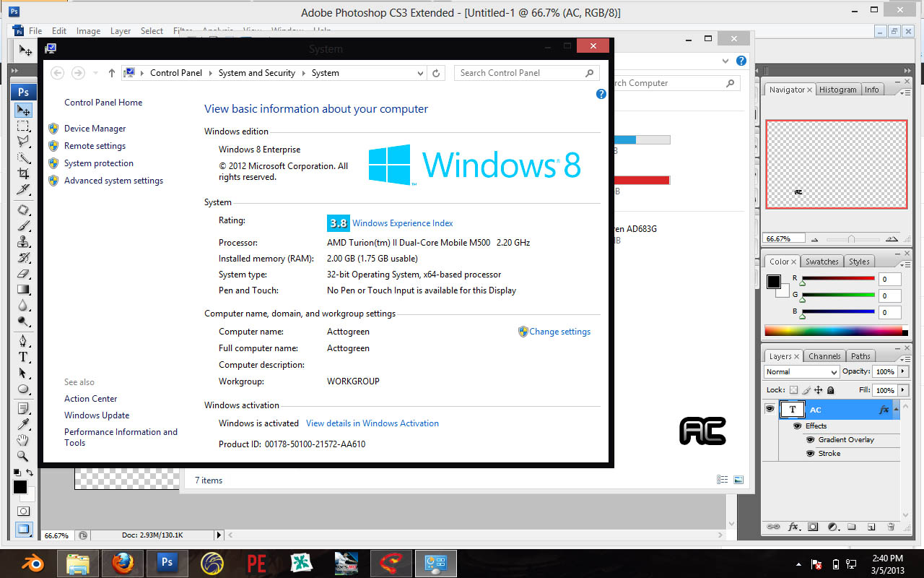The width and height of the screenshot is (924, 578).
Task: Toggle lock all padlock icon
Action: click(x=831, y=390)
